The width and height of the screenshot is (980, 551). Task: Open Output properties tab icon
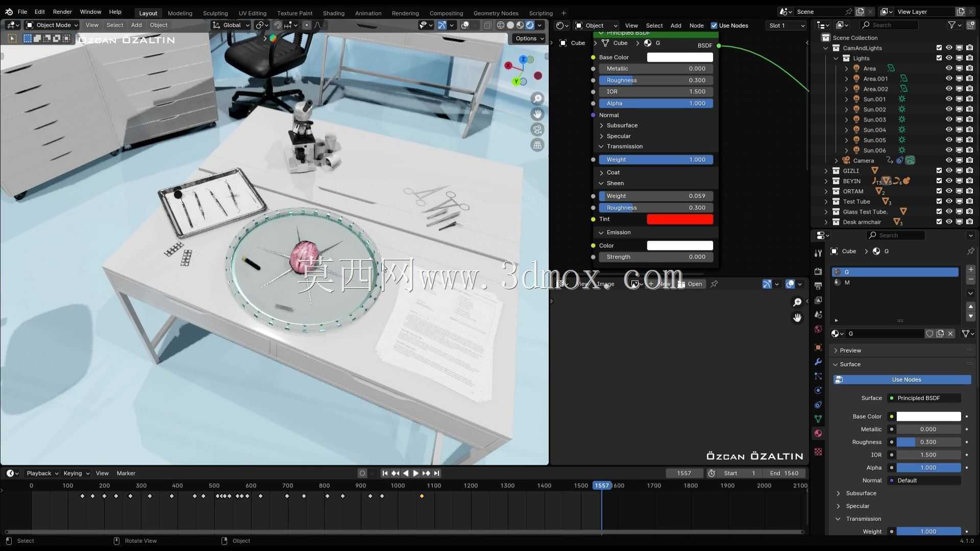pos(818,286)
